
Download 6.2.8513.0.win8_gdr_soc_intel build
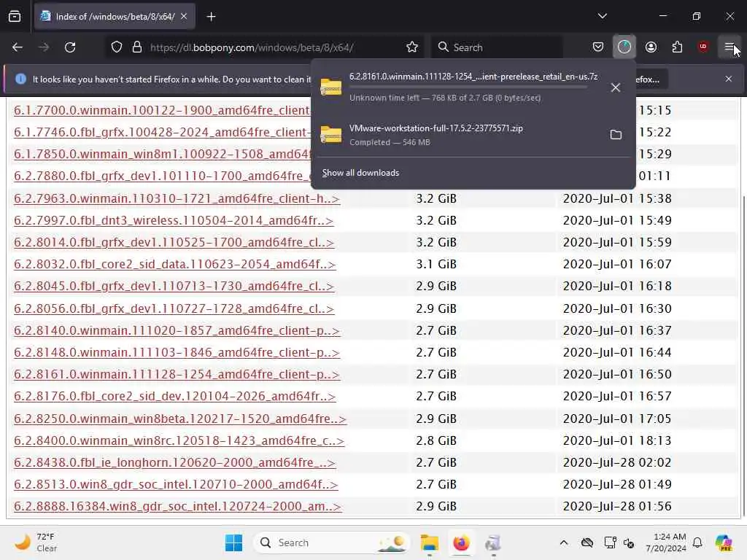176,484
